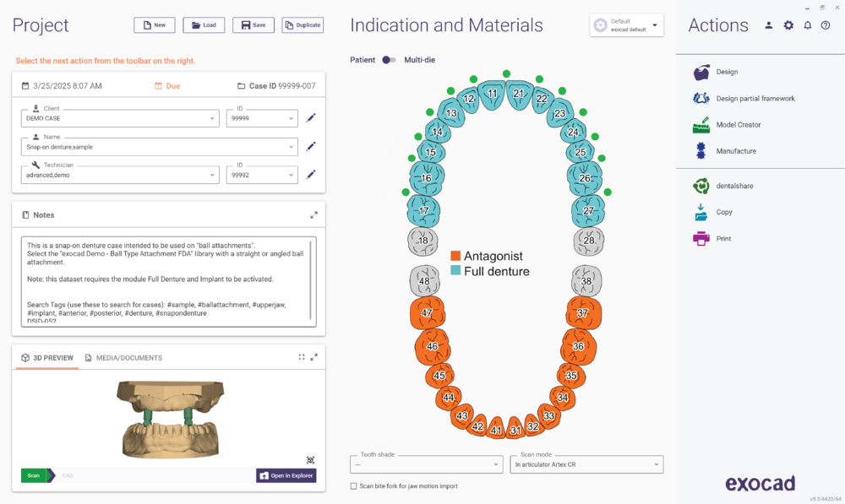Click the New project button
The image size is (845, 504).
coord(154,25)
